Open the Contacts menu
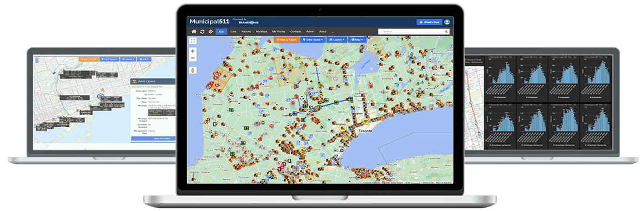Viewport: 644px width, 211px height. point(296,32)
